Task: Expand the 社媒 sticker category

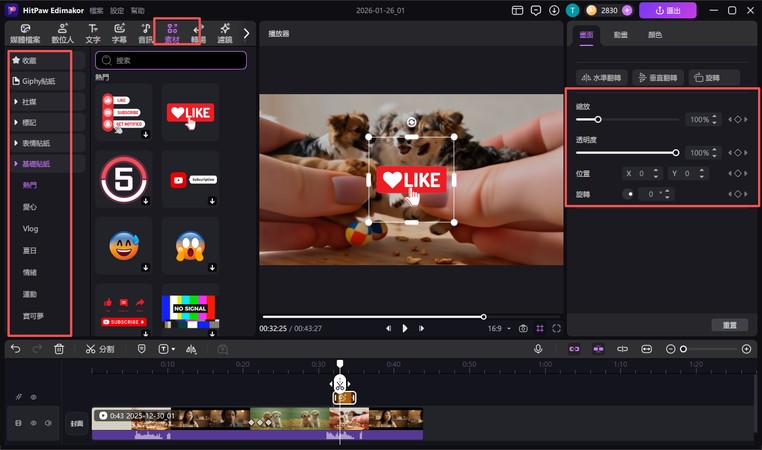Action: (x=40, y=101)
